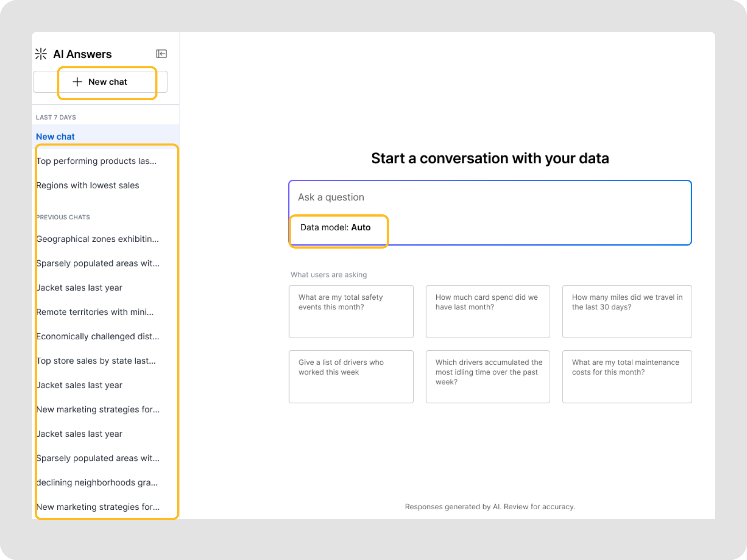Open the Economically challenged districts chat
Image resolution: width=747 pixels, height=560 pixels.
[98, 337]
